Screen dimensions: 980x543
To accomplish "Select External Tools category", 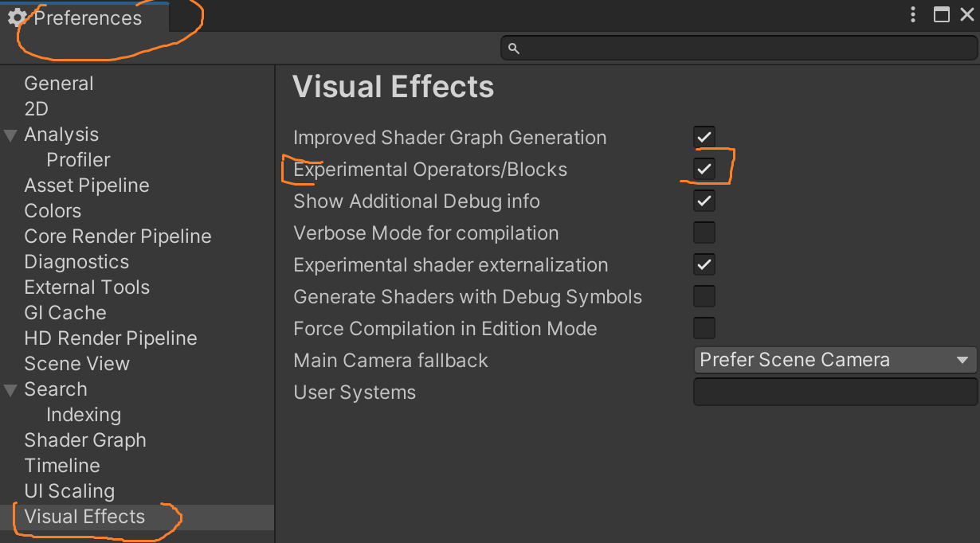I will 87,287.
